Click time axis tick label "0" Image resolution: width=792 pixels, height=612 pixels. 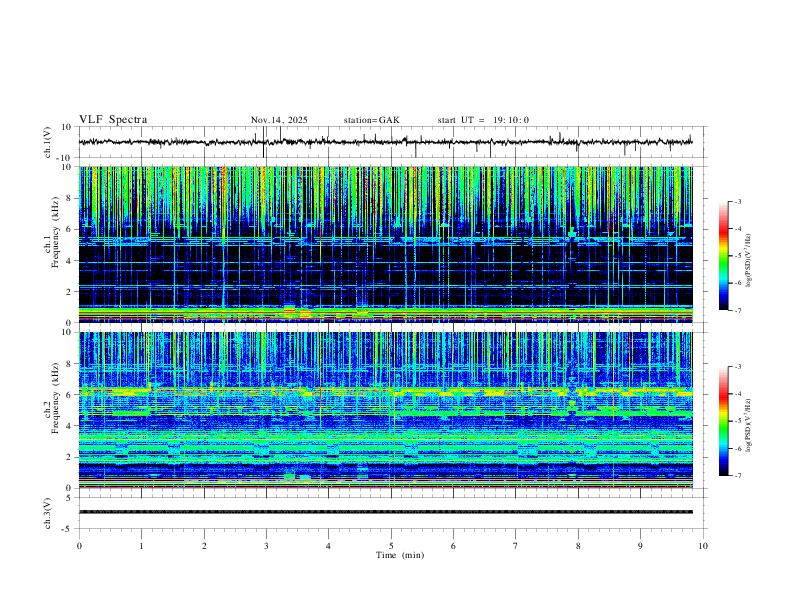click(79, 546)
